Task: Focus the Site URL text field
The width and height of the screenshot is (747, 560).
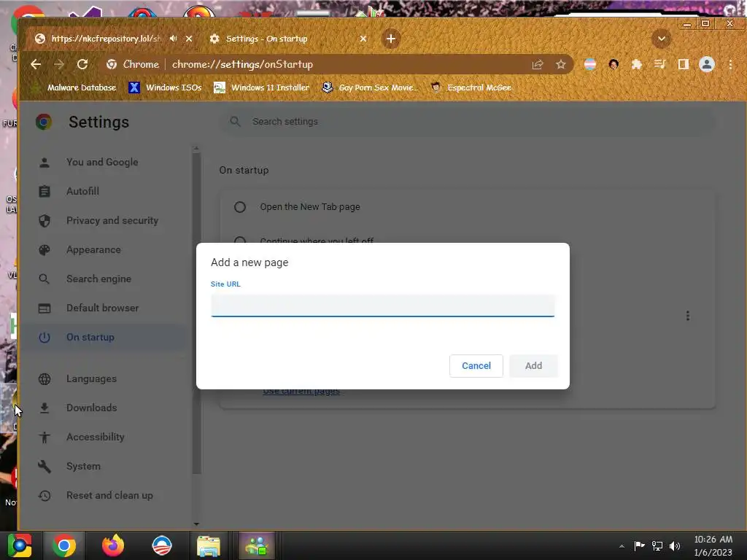Action: click(382, 306)
